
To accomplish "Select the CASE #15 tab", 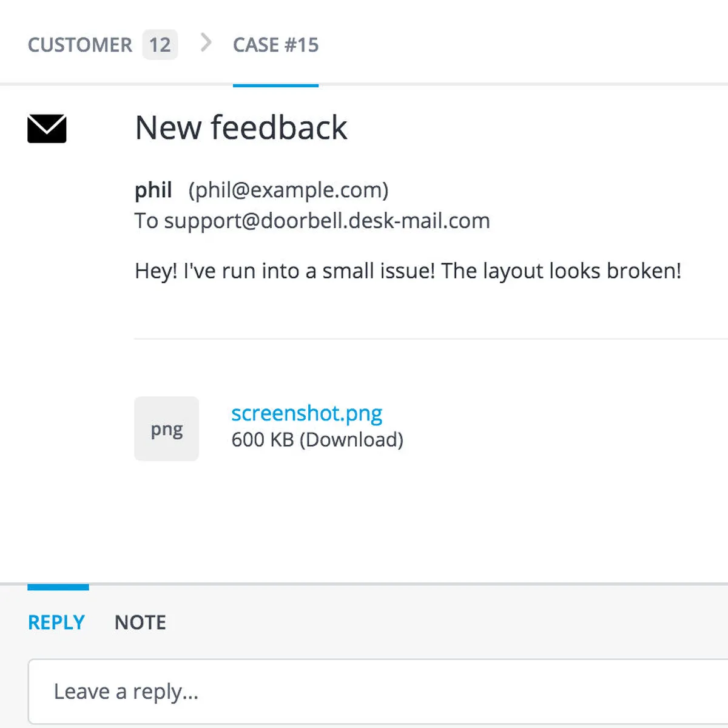I will pos(275,45).
